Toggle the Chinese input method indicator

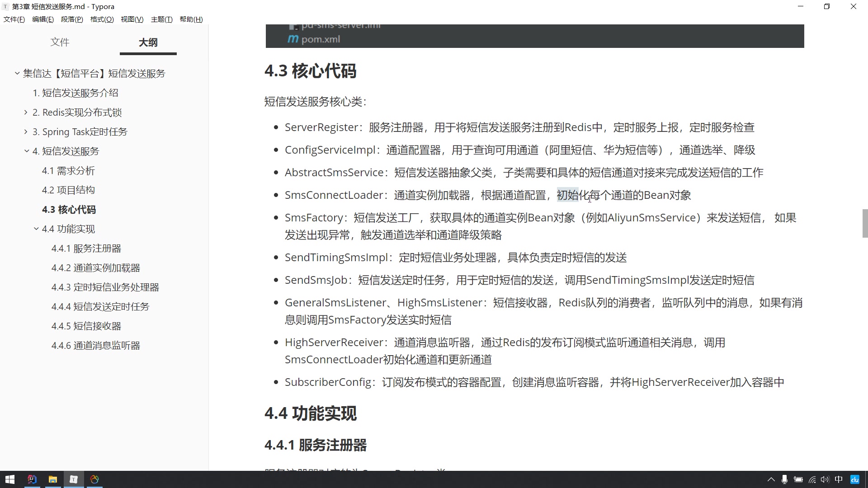click(839, 479)
